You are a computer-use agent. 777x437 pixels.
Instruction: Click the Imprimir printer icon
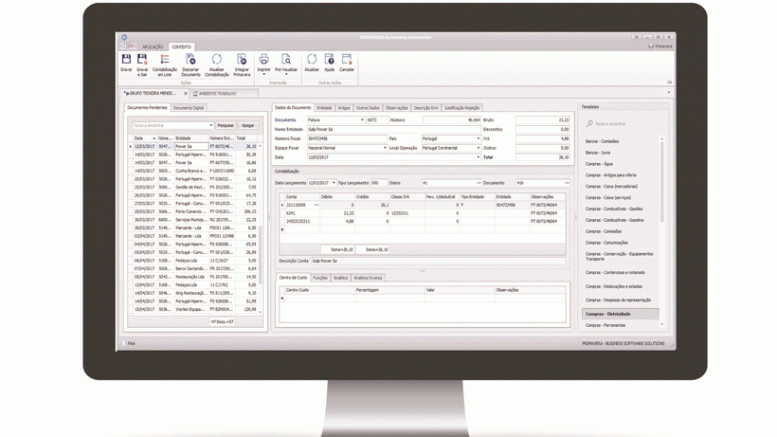coord(264,59)
